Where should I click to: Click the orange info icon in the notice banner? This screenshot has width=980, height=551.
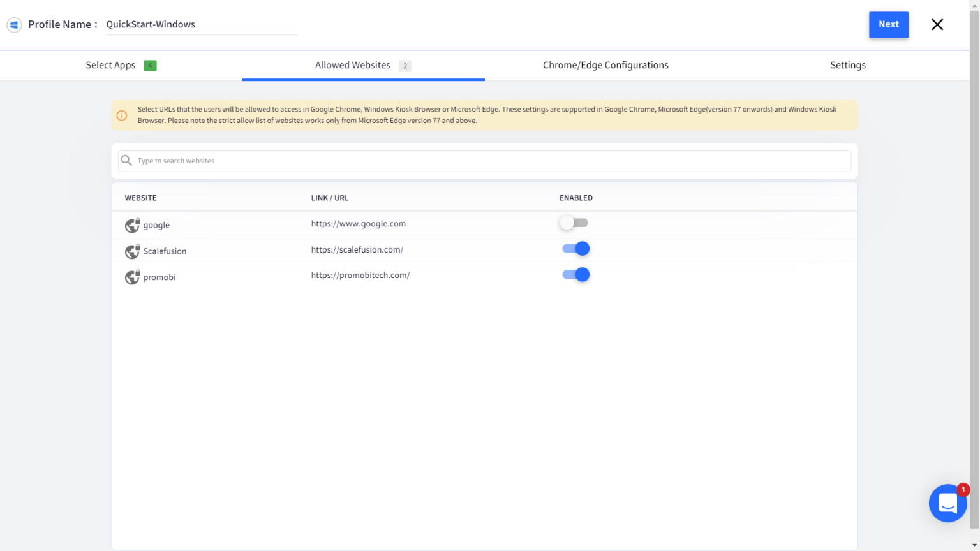[122, 115]
